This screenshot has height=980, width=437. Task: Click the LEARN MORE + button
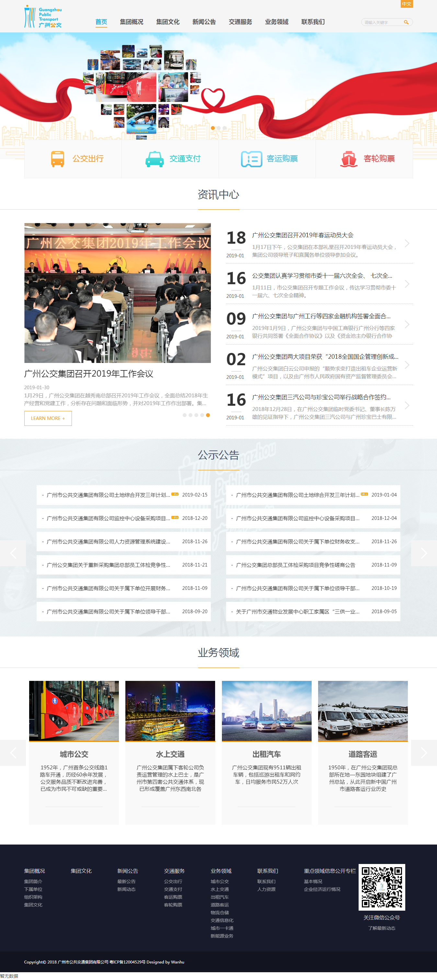coord(48,418)
